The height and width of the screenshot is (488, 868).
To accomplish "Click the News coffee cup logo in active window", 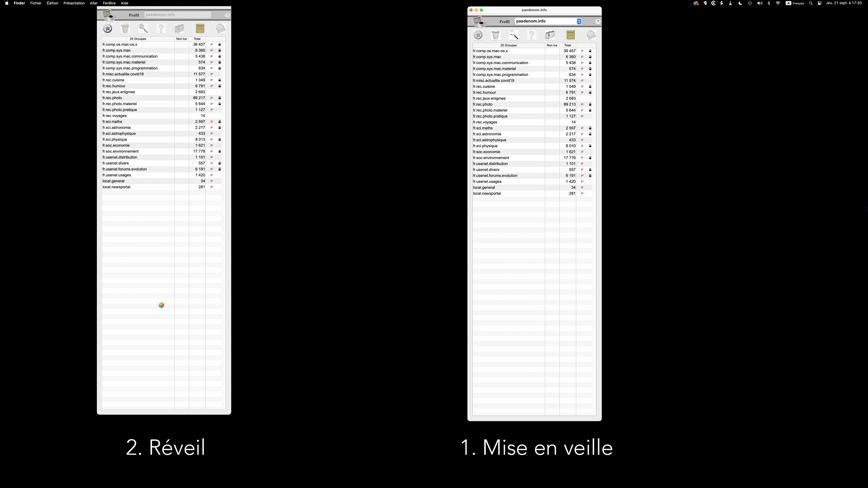I will pos(479,21).
